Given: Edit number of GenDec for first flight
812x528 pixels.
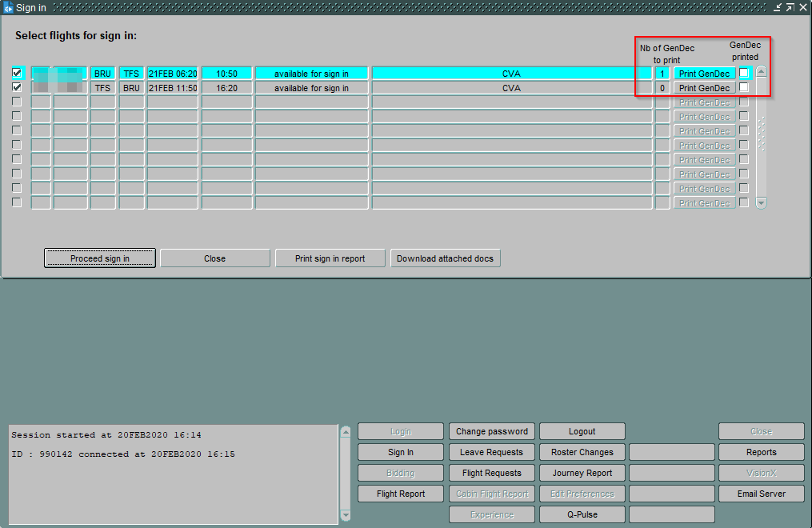Looking at the screenshot, I should (662, 74).
